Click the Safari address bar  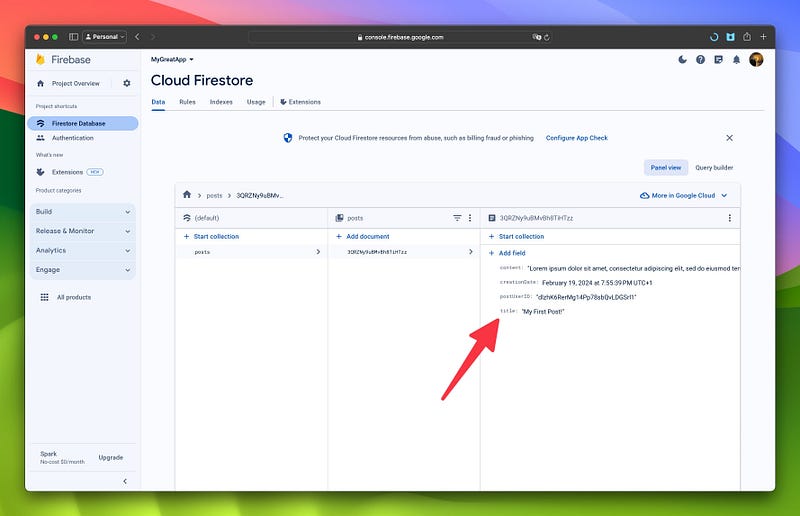(401, 37)
